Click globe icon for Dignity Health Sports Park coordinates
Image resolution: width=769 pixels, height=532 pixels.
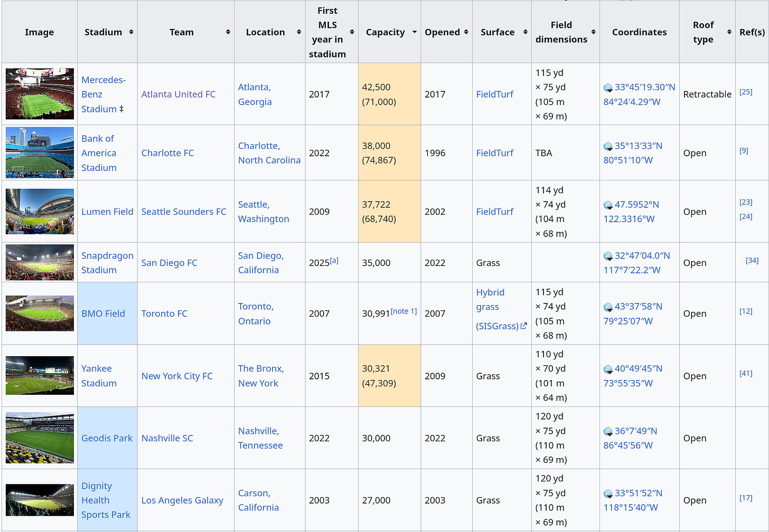608,493
